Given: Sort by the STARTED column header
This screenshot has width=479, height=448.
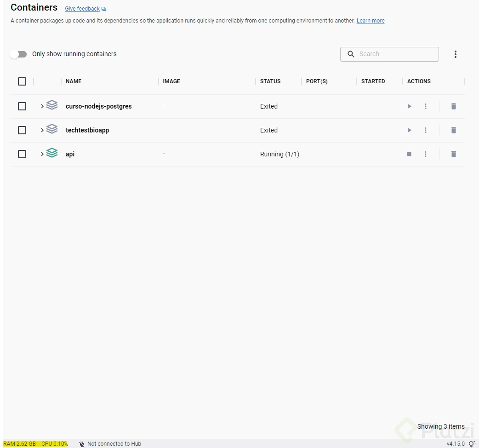Looking at the screenshot, I should pyautogui.click(x=373, y=81).
